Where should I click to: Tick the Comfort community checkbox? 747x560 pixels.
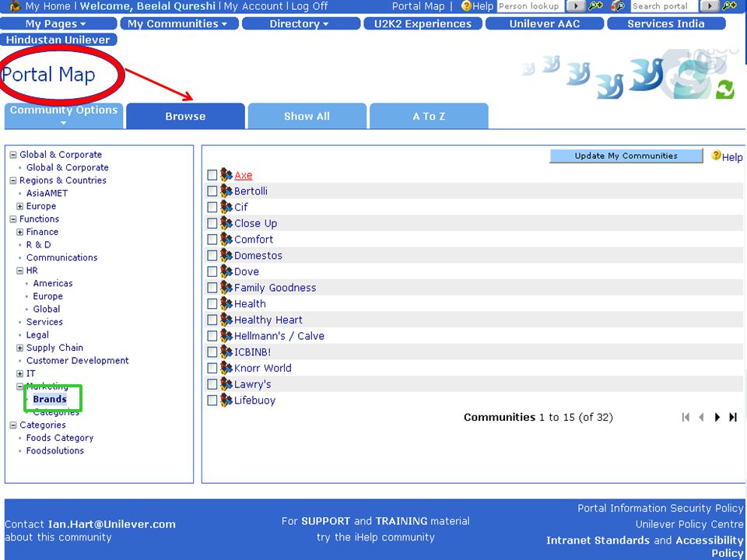212,240
